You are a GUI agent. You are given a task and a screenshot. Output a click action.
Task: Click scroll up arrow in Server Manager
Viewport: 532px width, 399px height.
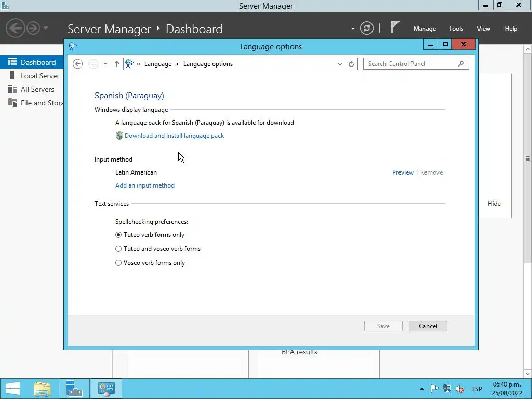click(x=528, y=49)
